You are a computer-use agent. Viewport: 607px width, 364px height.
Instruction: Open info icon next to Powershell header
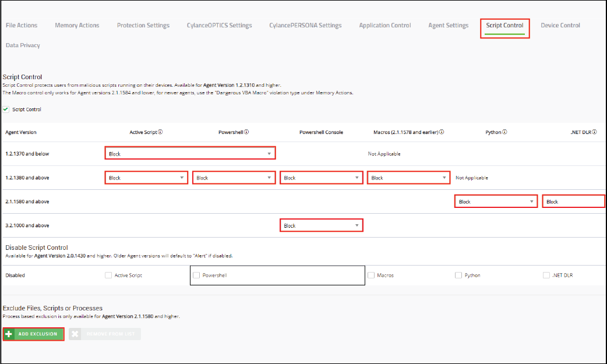pyautogui.click(x=246, y=132)
